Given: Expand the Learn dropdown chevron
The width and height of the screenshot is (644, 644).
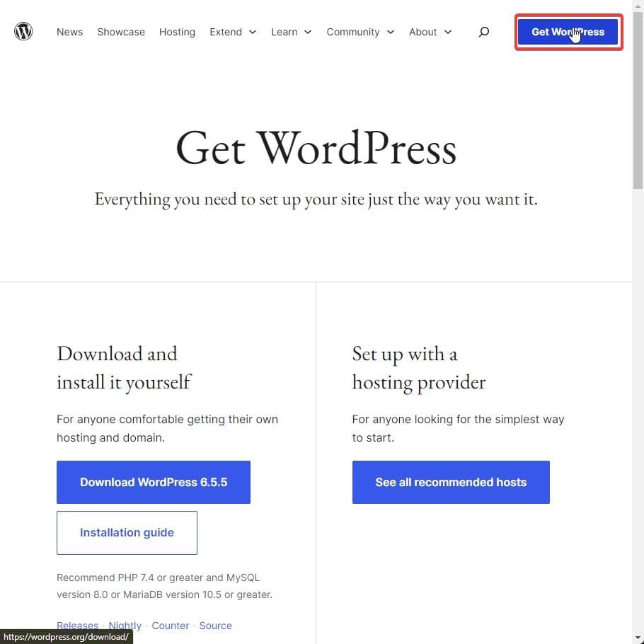Looking at the screenshot, I should [308, 32].
